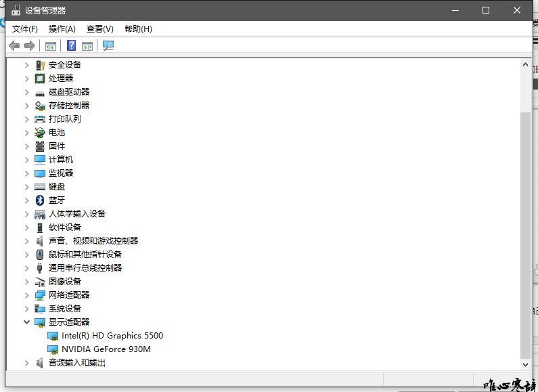
Task: Show or hide the action pane toolbar icon
Action: tap(87, 45)
